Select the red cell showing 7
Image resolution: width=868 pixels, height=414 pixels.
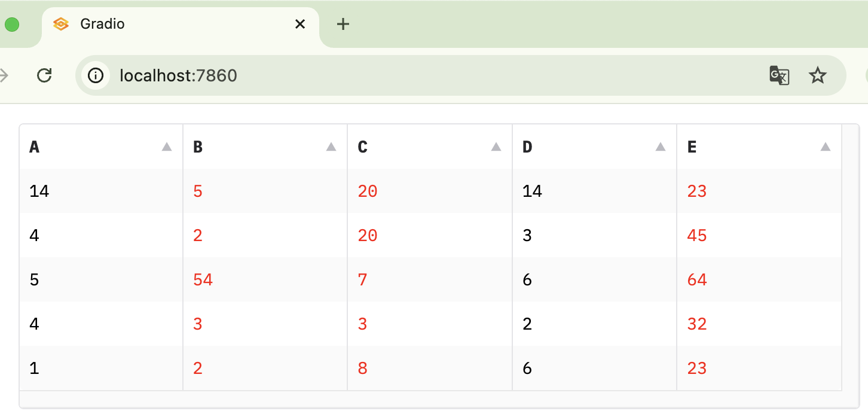(363, 280)
